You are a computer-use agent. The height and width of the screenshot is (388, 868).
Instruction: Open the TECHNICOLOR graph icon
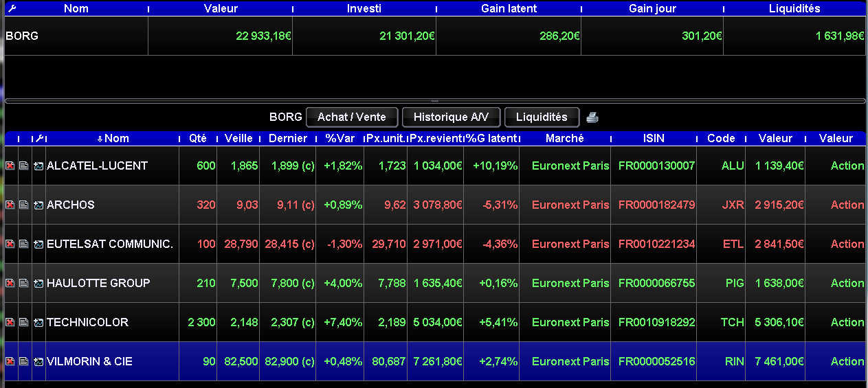pyautogui.click(x=38, y=323)
